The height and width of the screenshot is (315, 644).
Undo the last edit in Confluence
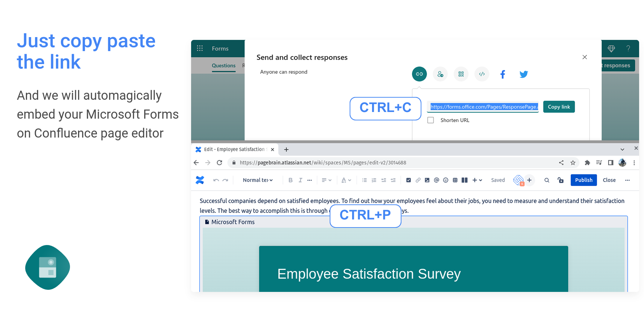pyautogui.click(x=216, y=180)
